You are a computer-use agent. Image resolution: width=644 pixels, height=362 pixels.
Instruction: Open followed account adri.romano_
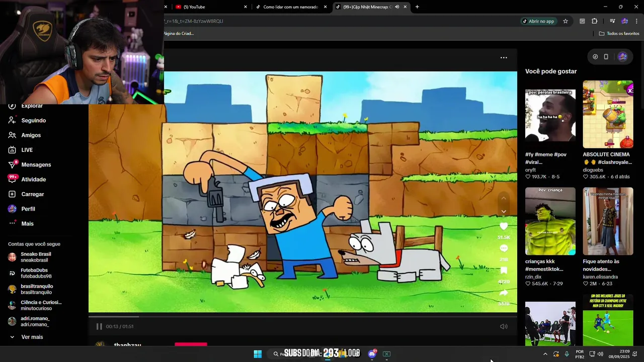pos(35,321)
